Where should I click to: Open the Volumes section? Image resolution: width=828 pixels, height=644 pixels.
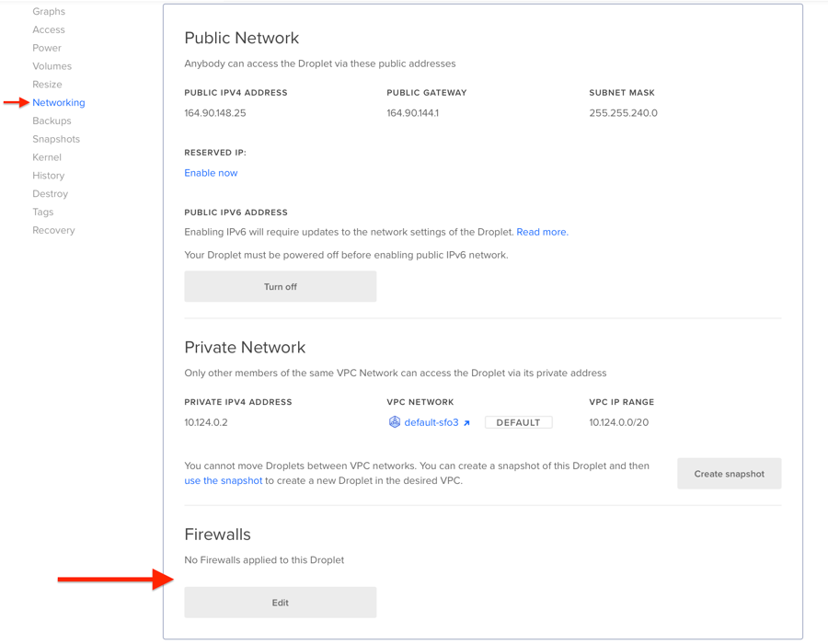[x=52, y=66]
